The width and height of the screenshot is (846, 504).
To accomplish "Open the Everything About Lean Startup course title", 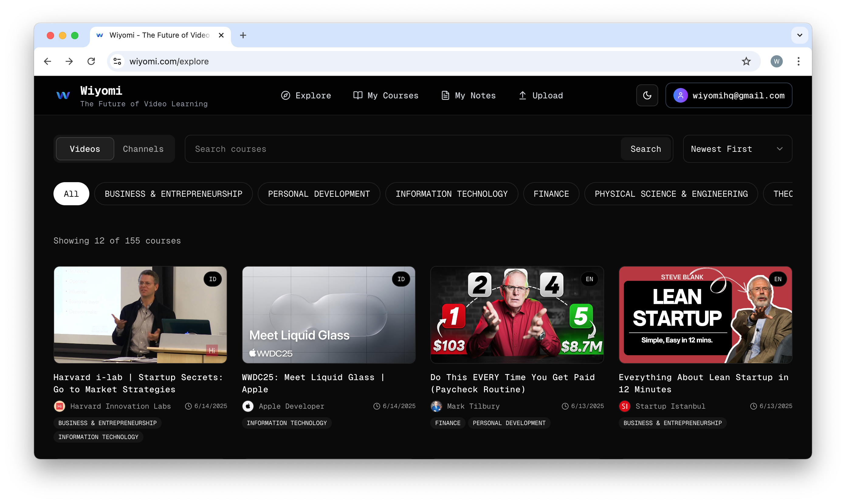I will tap(703, 383).
